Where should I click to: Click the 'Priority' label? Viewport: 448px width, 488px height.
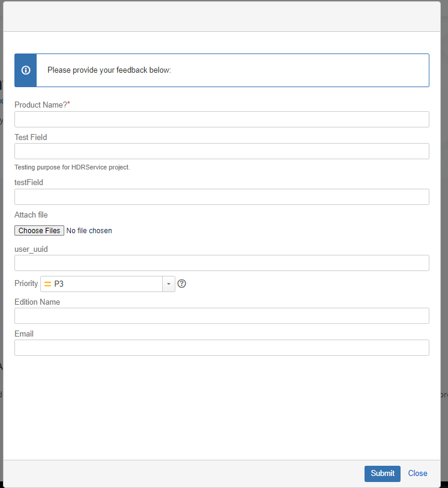pyautogui.click(x=26, y=283)
